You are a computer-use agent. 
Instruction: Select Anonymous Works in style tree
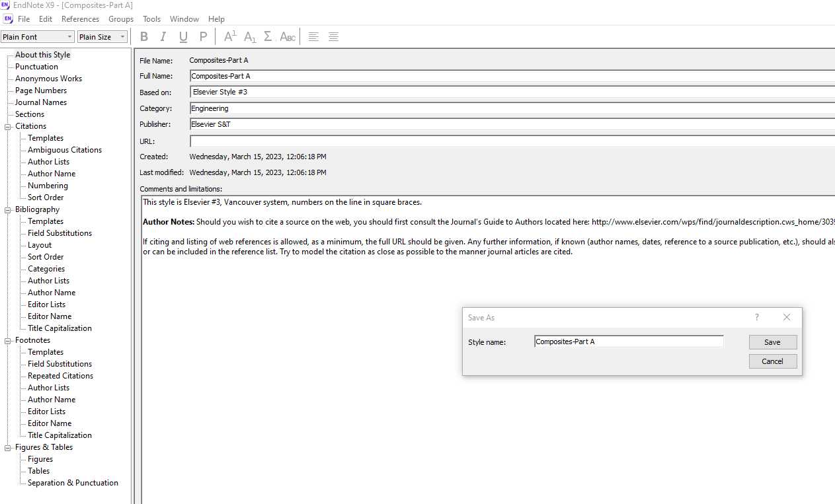tap(48, 79)
